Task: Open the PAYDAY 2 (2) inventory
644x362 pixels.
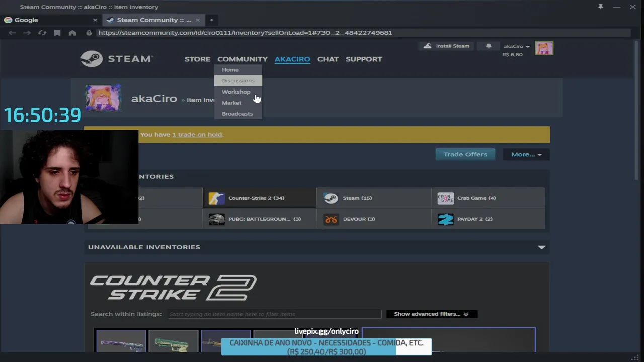Action: [x=488, y=219]
